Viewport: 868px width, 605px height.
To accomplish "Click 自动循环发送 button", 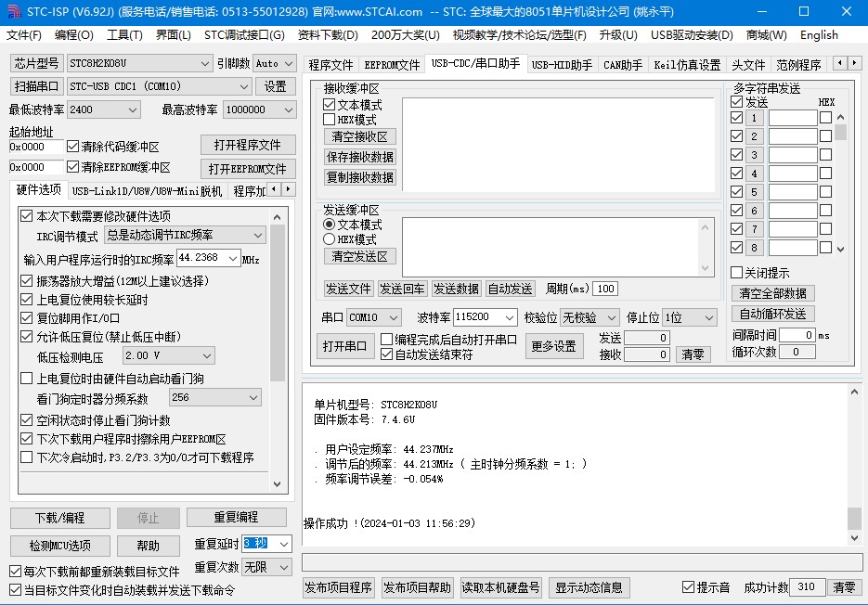I will (772, 314).
